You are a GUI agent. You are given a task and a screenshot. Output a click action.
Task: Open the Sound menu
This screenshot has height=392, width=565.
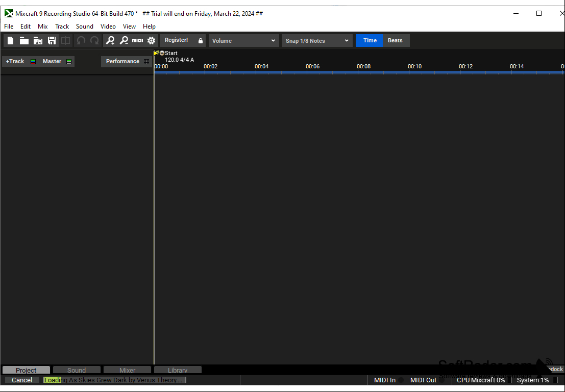(85, 27)
